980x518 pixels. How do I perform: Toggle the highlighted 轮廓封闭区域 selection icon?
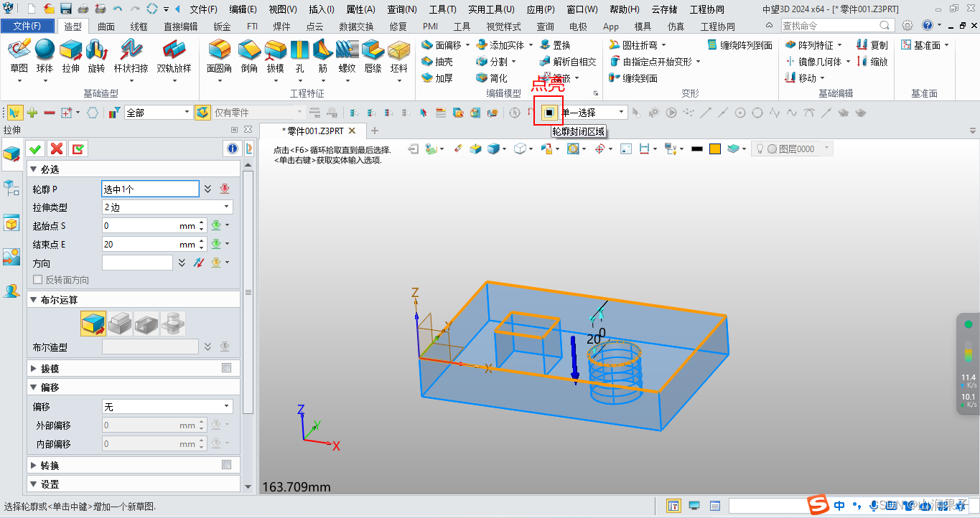[x=549, y=113]
